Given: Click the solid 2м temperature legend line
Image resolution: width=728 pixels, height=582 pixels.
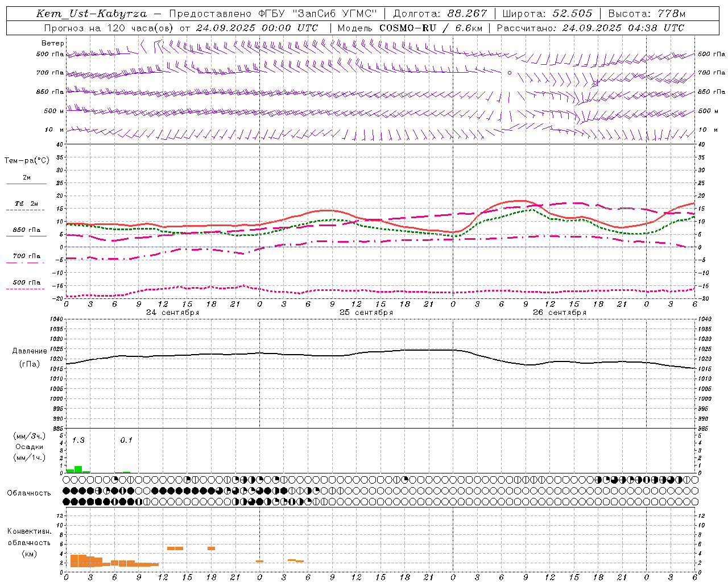Looking at the screenshot, I should (26, 184).
